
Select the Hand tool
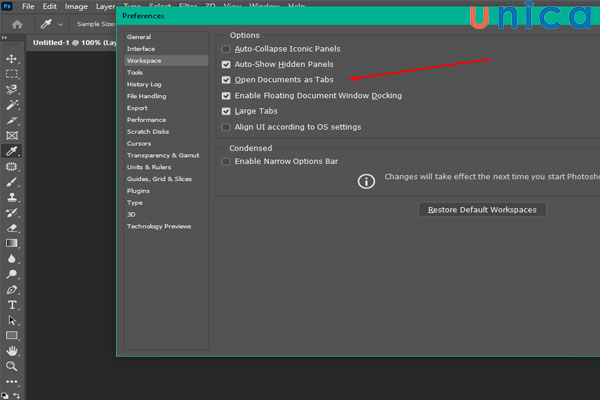click(11, 351)
